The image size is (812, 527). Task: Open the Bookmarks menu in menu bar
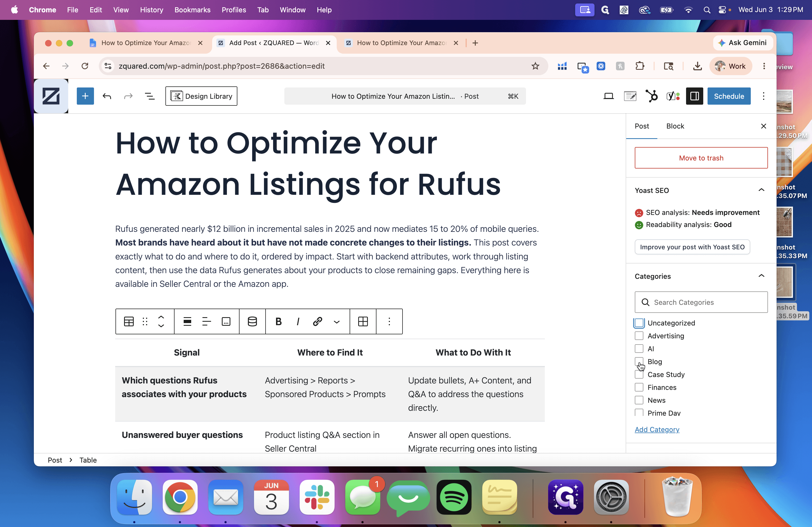coord(192,10)
